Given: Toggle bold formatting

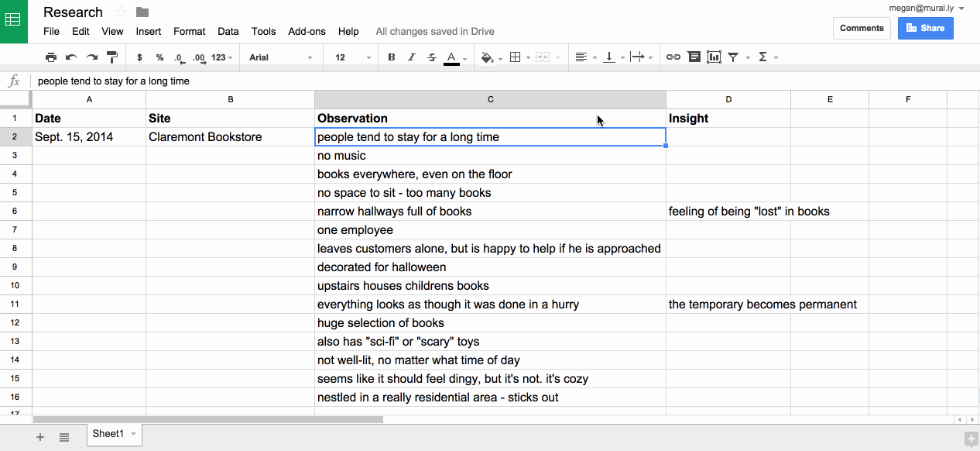Looking at the screenshot, I should 392,57.
